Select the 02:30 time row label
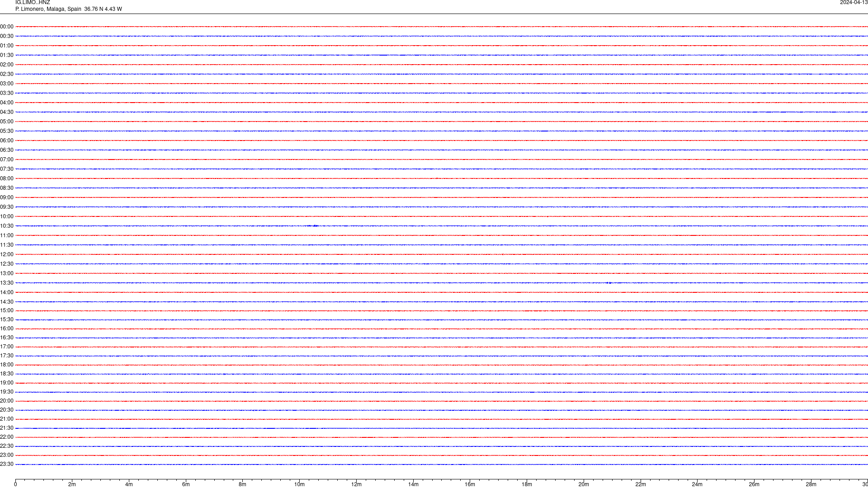This screenshot has width=868, height=488. pyautogui.click(x=7, y=74)
